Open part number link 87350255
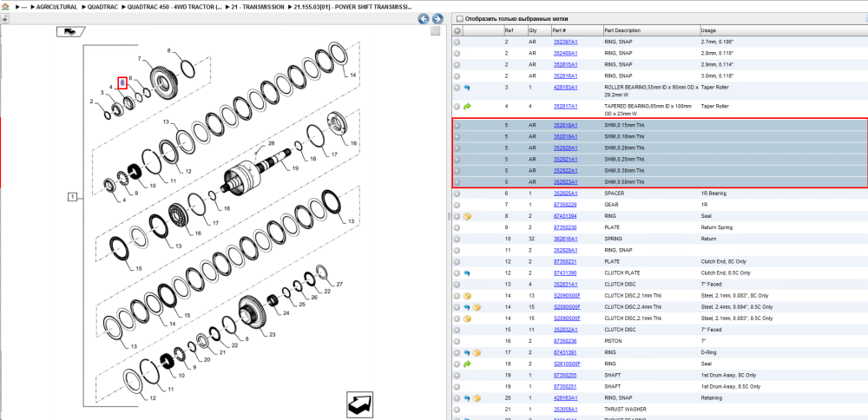 [x=565, y=375]
